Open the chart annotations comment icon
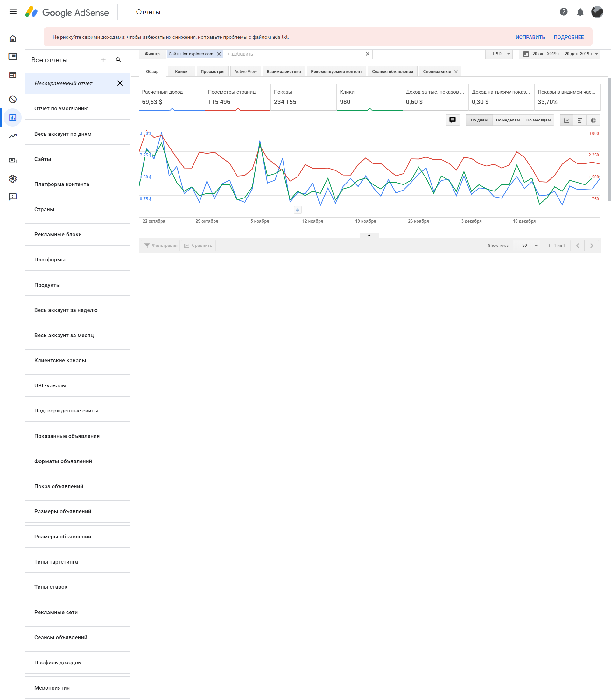Image resolution: width=611 pixels, height=700 pixels. click(x=452, y=120)
